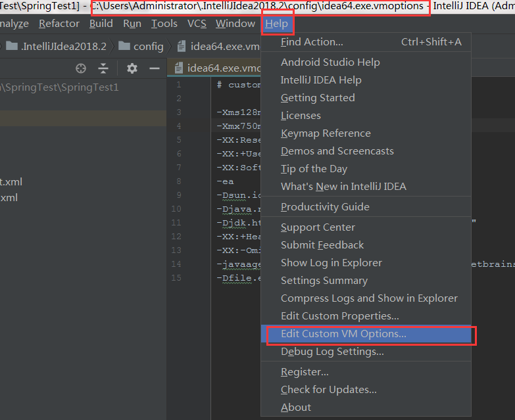Choose Edit Custom Properties...

(366, 315)
